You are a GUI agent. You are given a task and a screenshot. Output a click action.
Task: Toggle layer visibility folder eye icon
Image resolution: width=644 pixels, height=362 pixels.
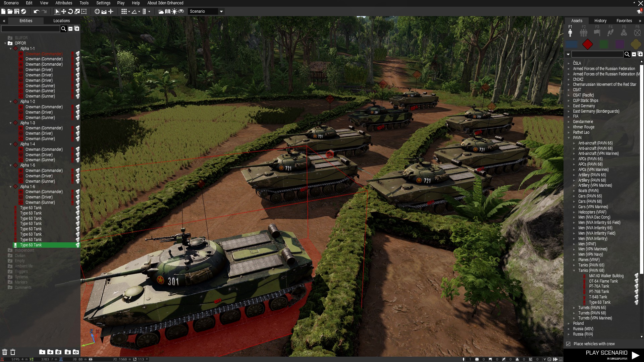point(76,352)
